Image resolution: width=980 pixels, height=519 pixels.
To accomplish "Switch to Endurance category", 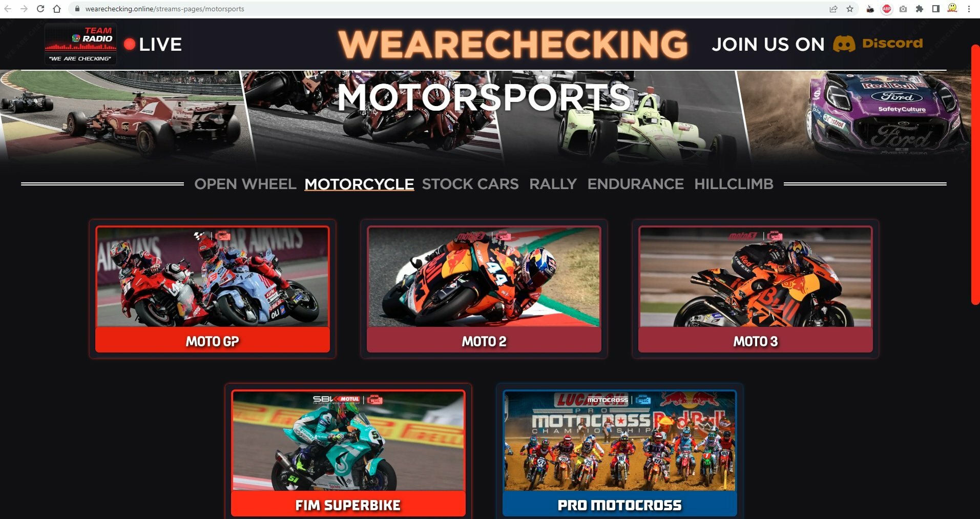I will (635, 184).
